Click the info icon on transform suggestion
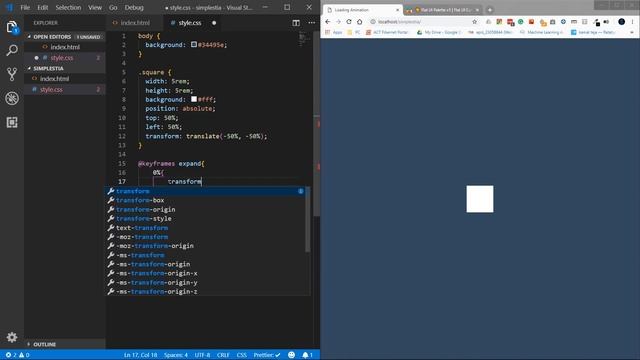The height and width of the screenshot is (360, 640). click(x=301, y=191)
